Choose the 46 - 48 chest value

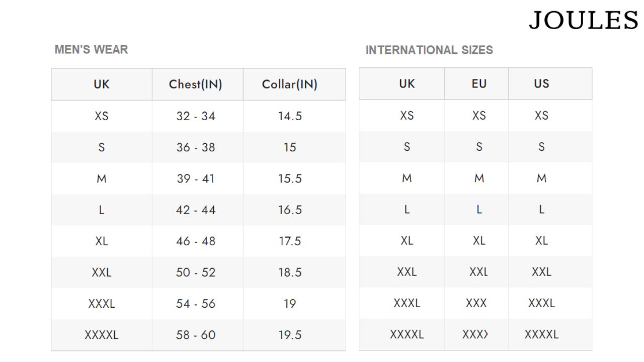pos(195,241)
